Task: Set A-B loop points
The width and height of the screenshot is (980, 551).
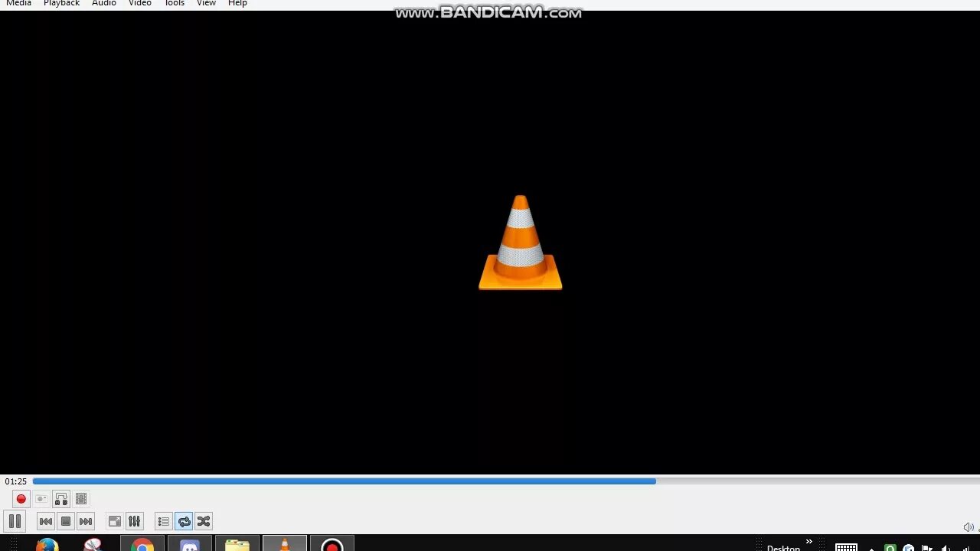Action: (61, 499)
